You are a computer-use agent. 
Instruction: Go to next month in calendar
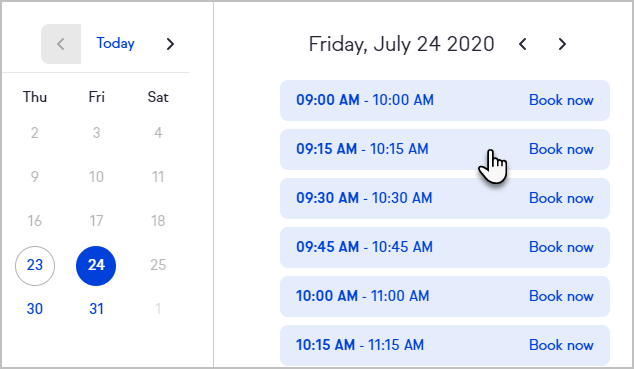(x=170, y=44)
